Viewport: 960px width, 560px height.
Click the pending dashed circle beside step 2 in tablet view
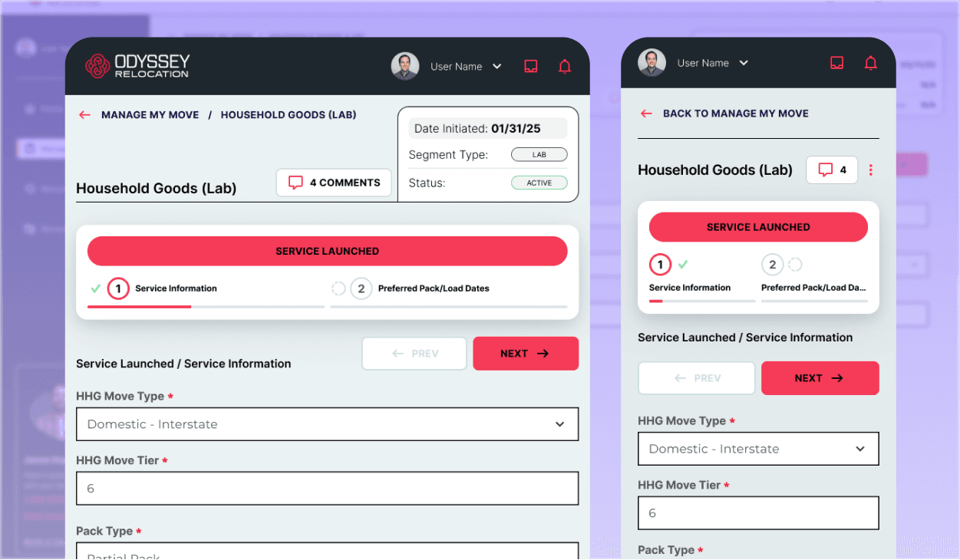338,288
